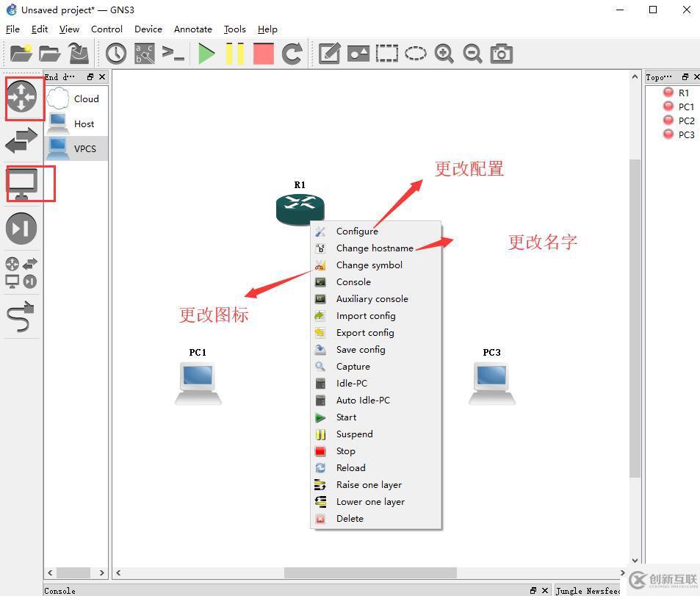
Task: Click the Add a note icon
Action: (330, 54)
